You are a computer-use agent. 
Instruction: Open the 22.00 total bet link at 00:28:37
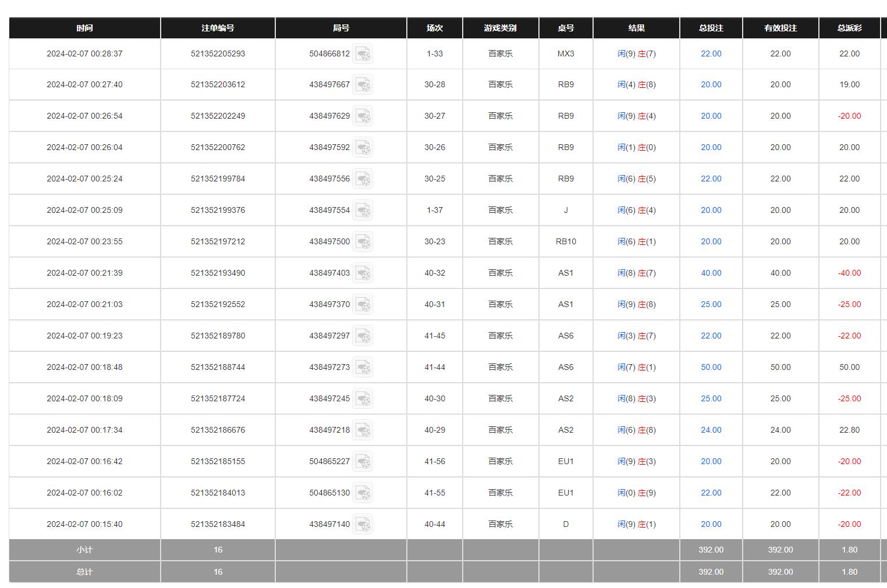pyautogui.click(x=711, y=54)
